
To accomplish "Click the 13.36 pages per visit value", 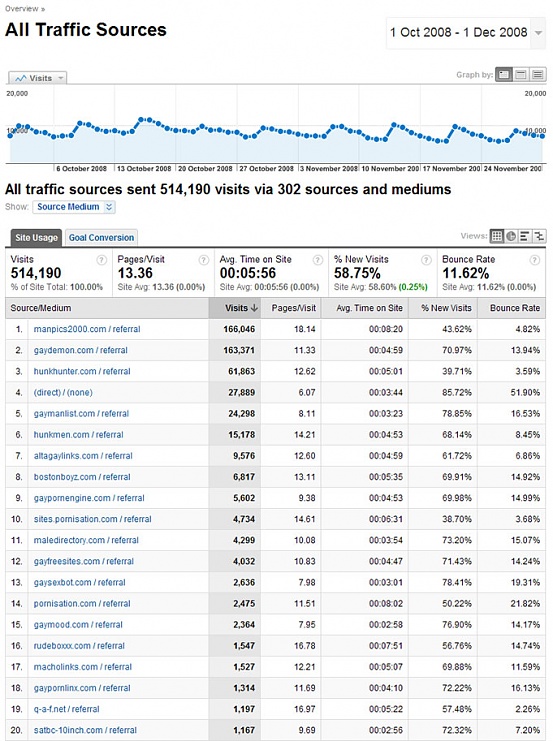I will 135,273.
